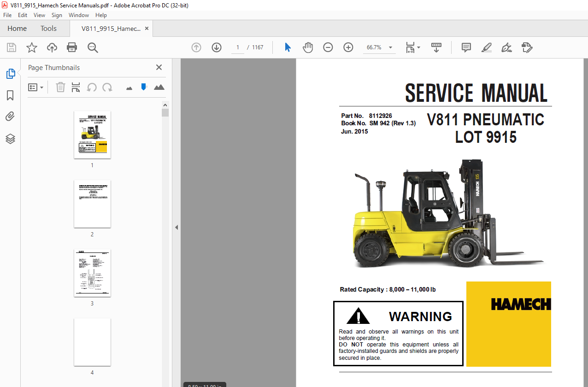Screen dimensions: 588x387
Task: Select page 3 thumbnail
Action: click(x=92, y=273)
